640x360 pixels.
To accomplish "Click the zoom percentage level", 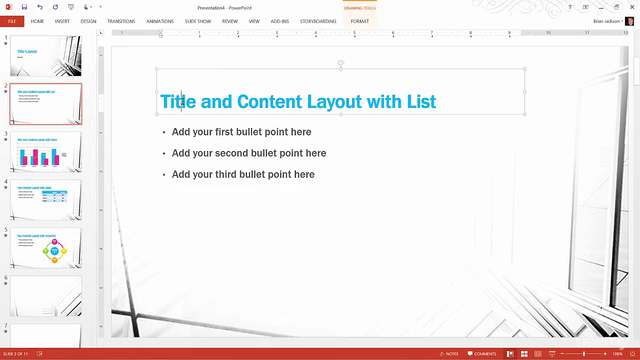I will click(x=618, y=354).
